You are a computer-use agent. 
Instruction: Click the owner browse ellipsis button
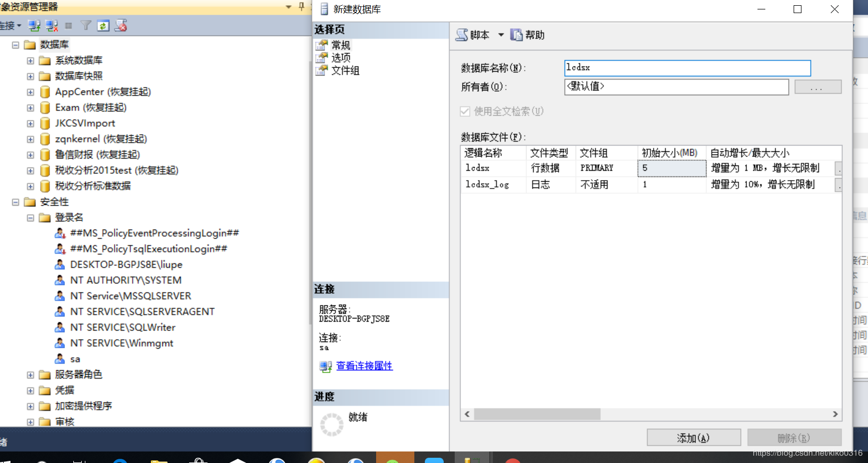[818, 87]
